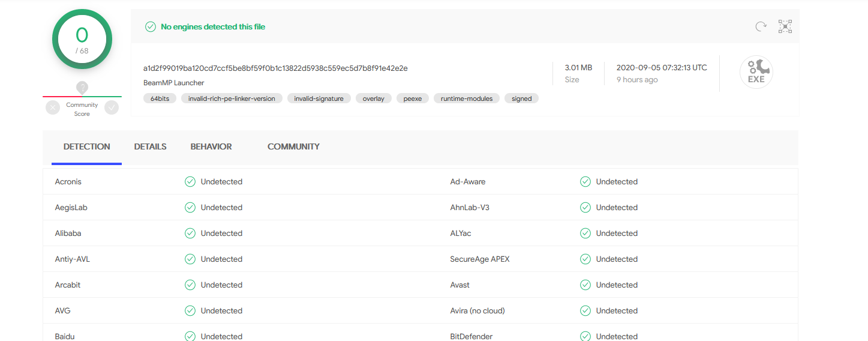The image size is (868, 341).
Task: Click the 'invalid-signature' tag
Action: [319, 98]
